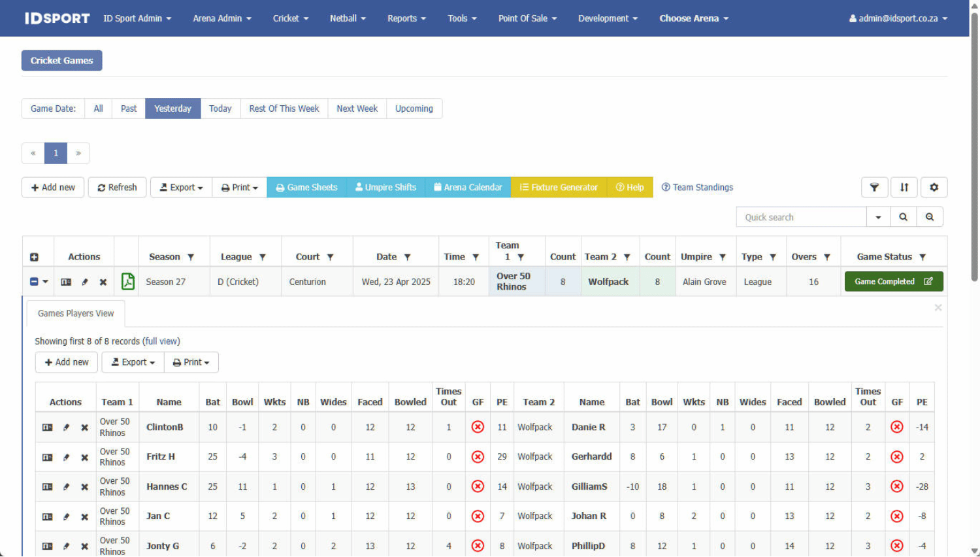Toggle GF status for ClintonB

tap(478, 427)
